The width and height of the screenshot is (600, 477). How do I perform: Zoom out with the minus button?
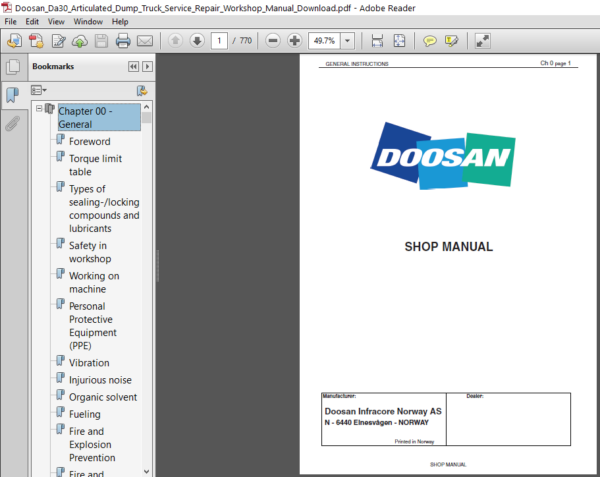click(x=273, y=41)
